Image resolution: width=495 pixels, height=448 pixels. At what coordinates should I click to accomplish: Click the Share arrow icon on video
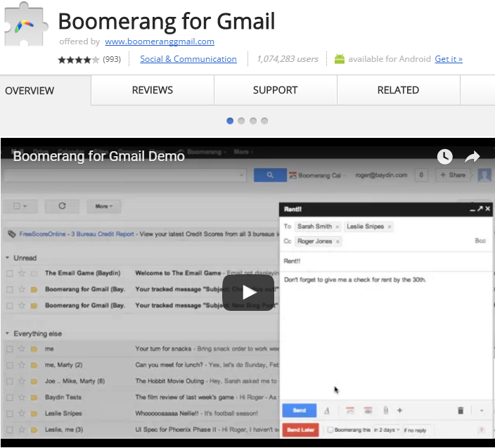472,156
